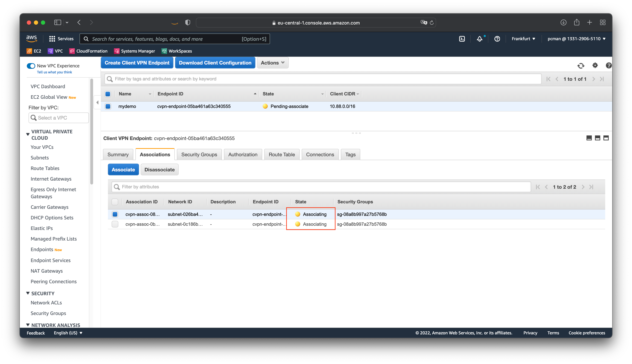Switch to the Summary tab
Screen dimensions: 632x364
click(118, 154)
